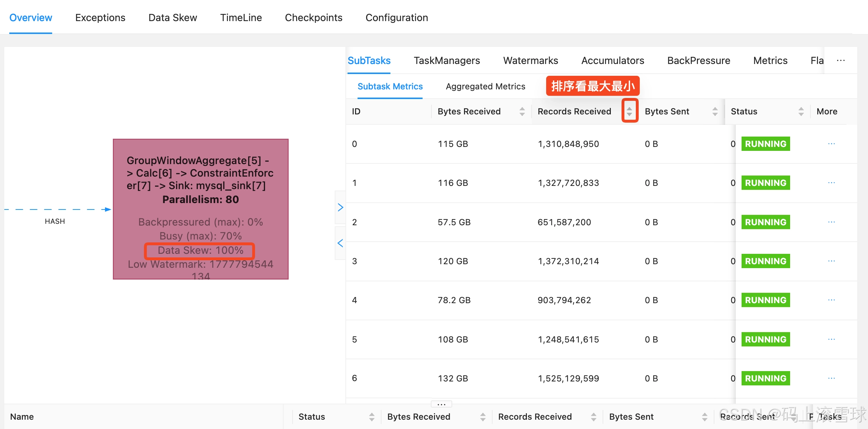Expand panel with right chevron arrow
This screenshot has width=868, height=429.
pyautogui.click(x=340, y=207)
